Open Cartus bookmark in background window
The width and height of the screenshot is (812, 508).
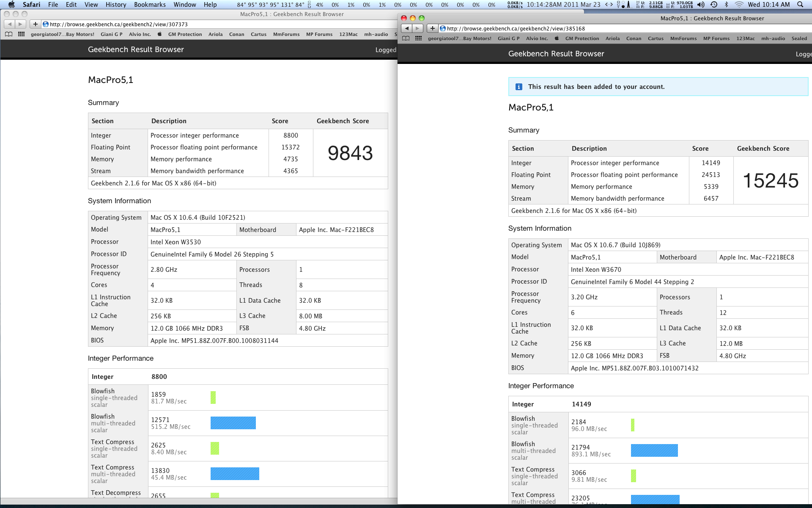(258, 34)
